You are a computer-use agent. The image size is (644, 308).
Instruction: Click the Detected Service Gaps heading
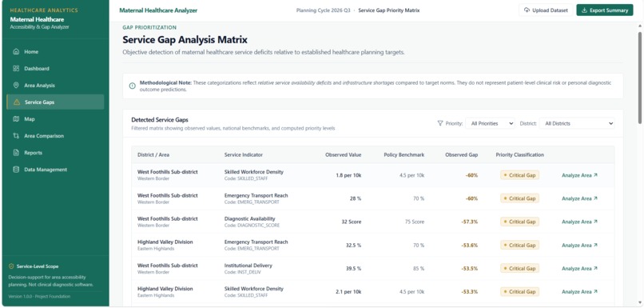click(x=160, y=120)
